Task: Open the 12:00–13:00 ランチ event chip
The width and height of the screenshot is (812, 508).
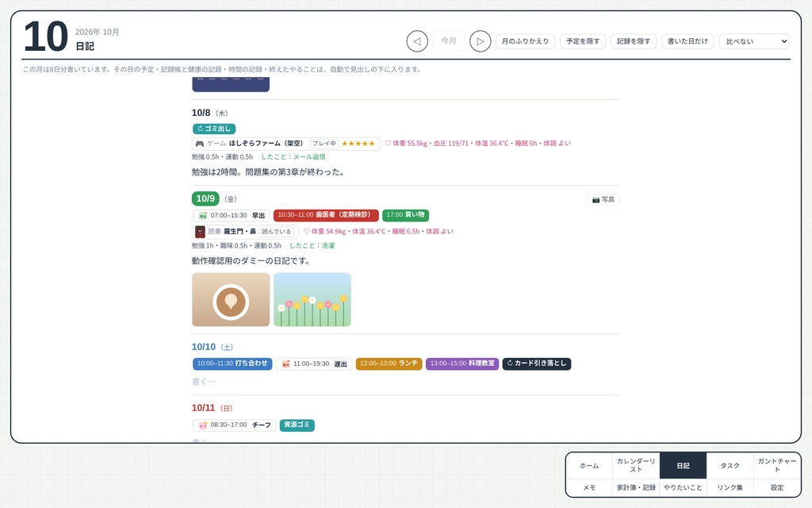Action: [x=389, y=364]
